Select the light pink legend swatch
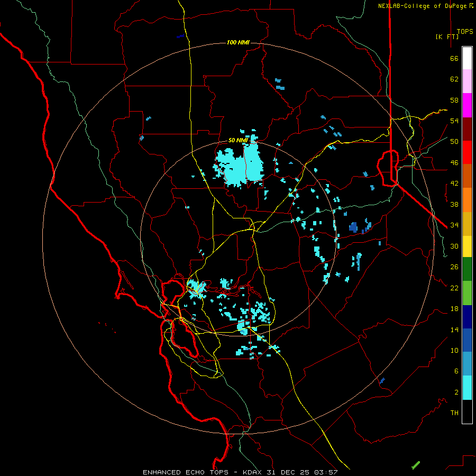The image size is (476, 476). point(467,81)
